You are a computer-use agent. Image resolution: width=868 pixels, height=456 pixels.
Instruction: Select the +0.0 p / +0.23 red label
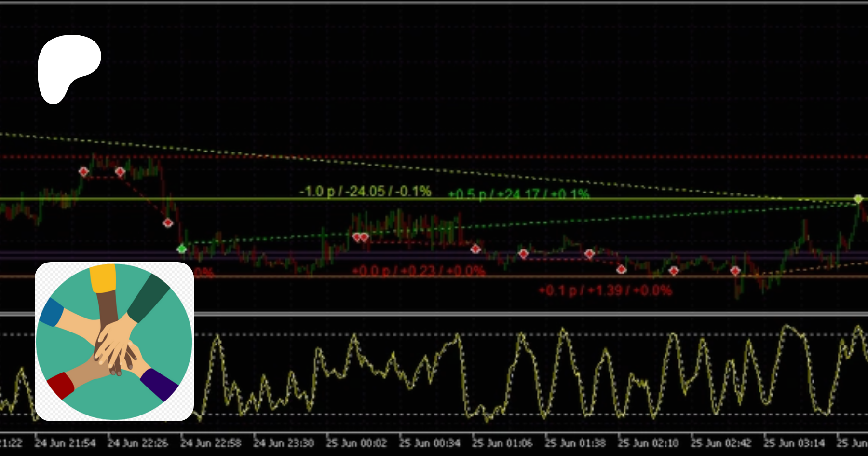point(418,271)
